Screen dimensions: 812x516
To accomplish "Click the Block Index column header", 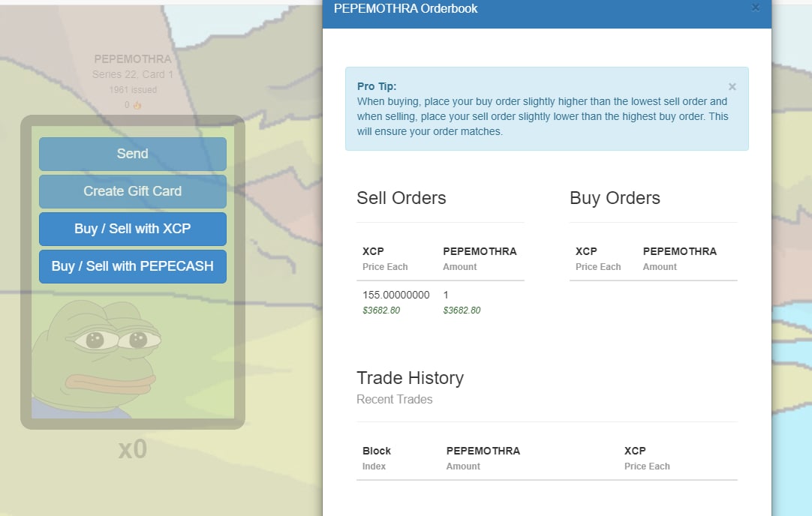I will (377, 458).
